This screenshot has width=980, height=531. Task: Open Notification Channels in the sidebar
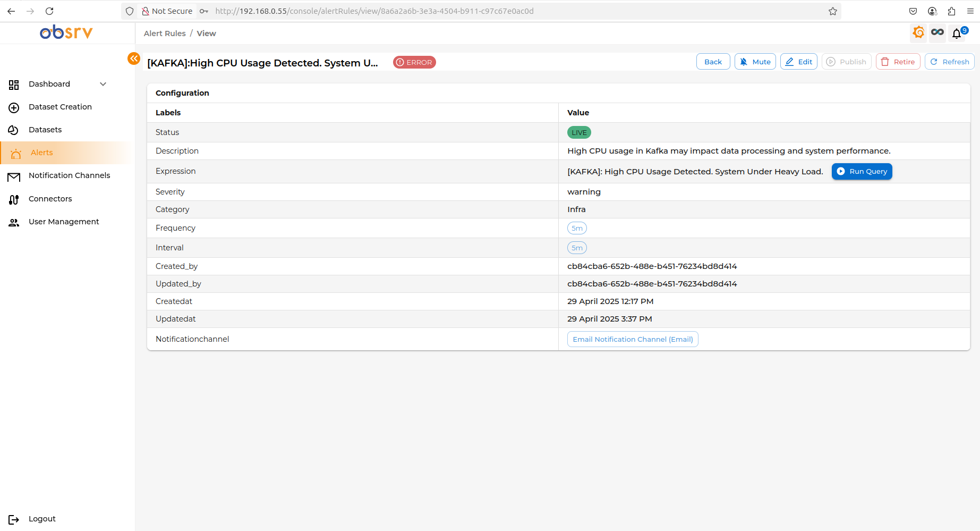(70, 175)
